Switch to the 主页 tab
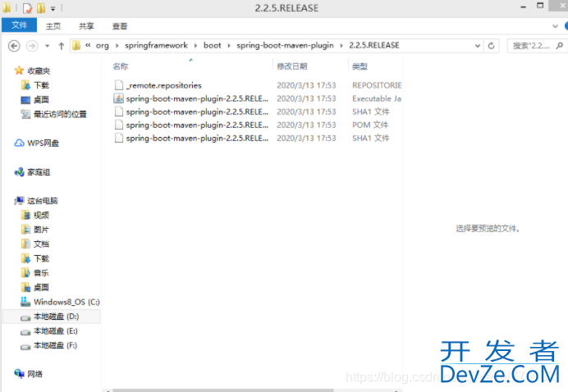This screenshot has height=392, width=568. 53,26
